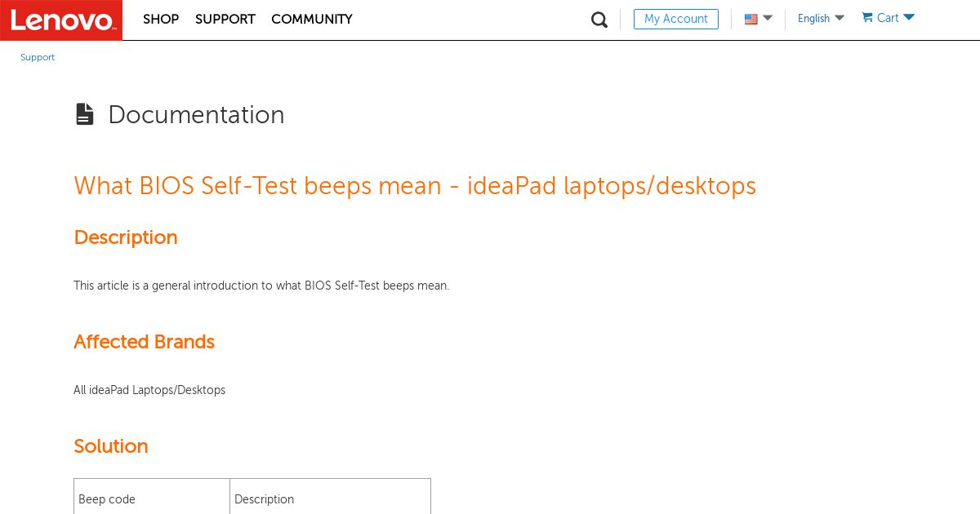This screenshot has width=980, height=514.
Task: Open the COMMUNITY menu
Action: click(312, 19)
